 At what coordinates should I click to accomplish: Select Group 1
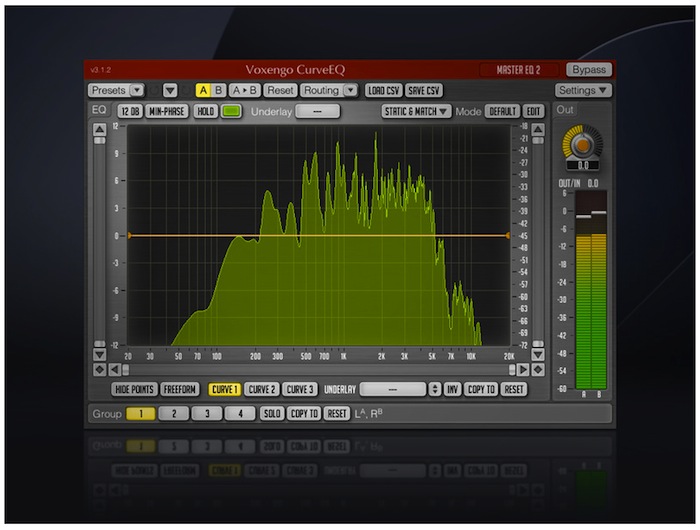click(x=141, y=413)
